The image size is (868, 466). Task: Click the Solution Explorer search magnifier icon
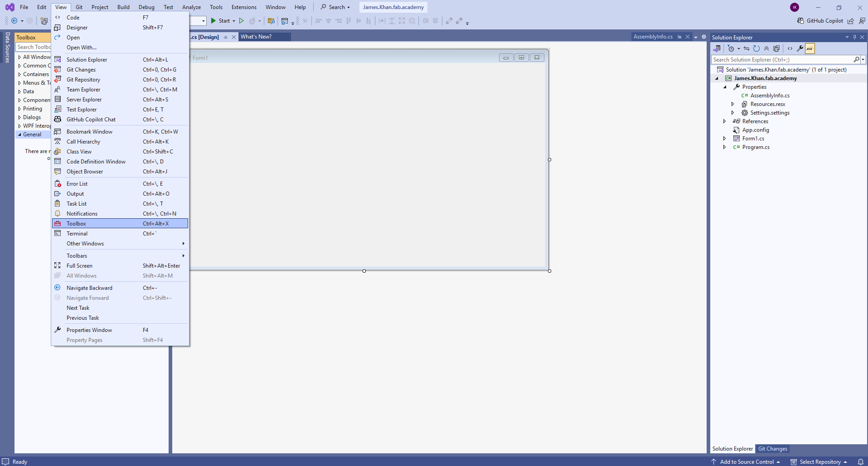point(856,60)
